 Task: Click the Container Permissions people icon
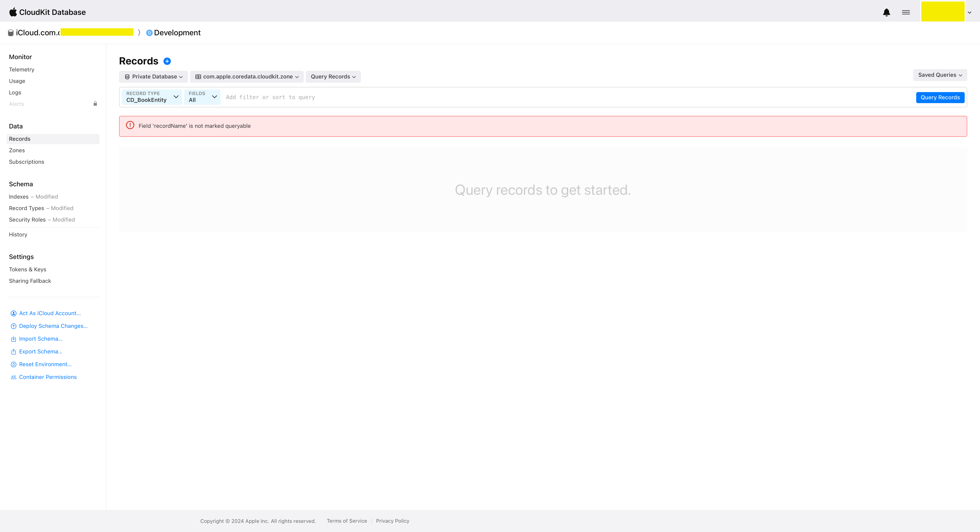(13, 377)
